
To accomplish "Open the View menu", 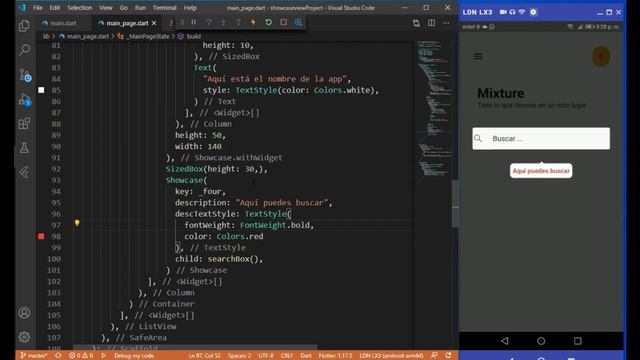I will tap(106, 8).
